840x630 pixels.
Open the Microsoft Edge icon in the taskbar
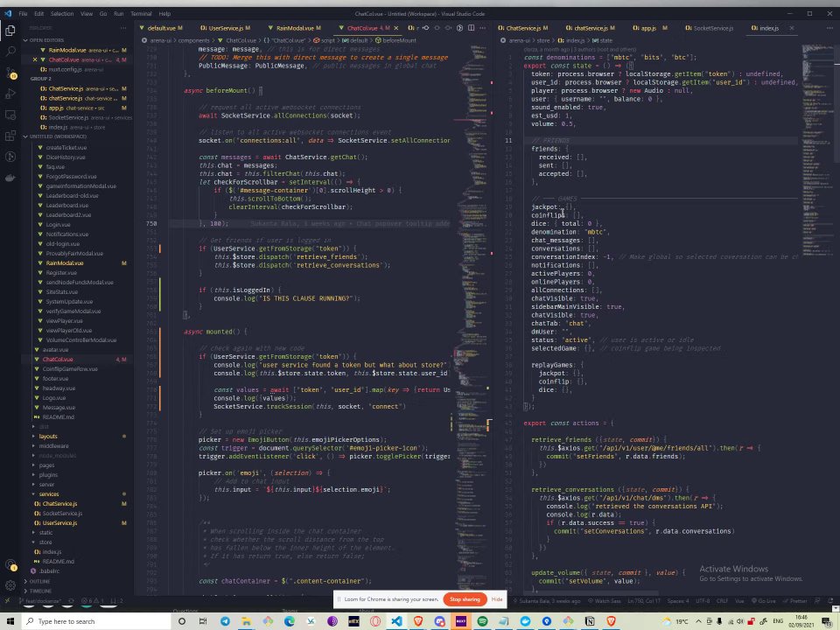(290, 621)
